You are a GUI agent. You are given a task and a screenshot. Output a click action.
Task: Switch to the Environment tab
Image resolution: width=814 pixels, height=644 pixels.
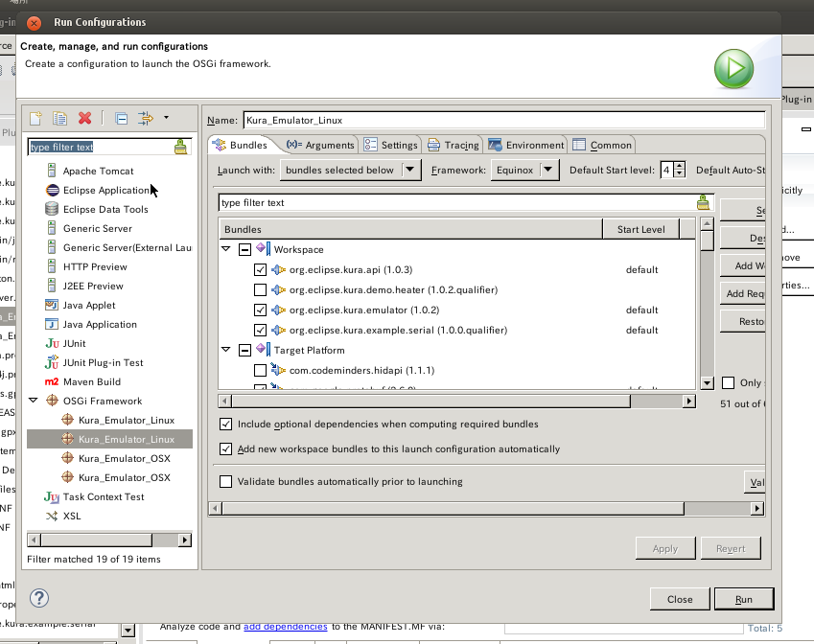tap(526, 145)
